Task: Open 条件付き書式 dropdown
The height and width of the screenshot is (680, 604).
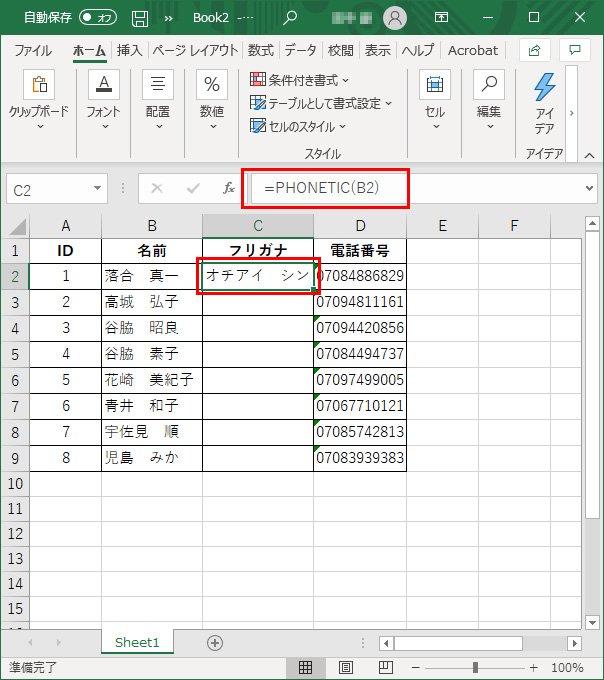Action: (299, 80)
